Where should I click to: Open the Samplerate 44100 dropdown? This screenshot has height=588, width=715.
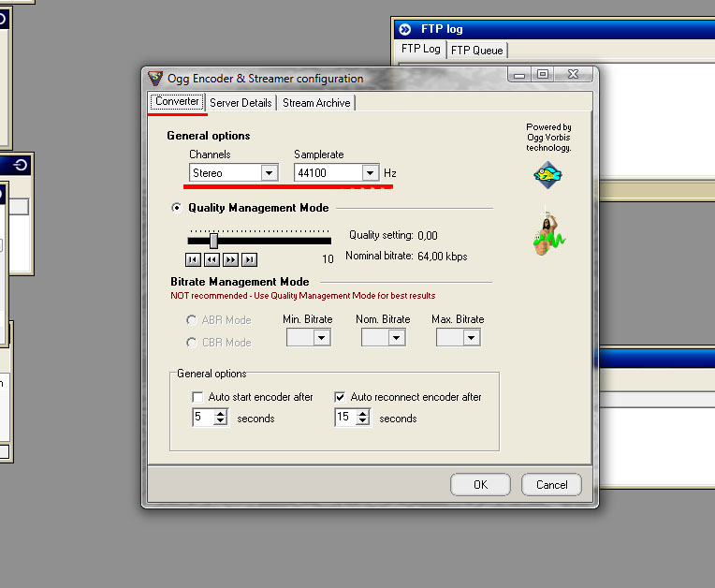(x=370, y=173)
